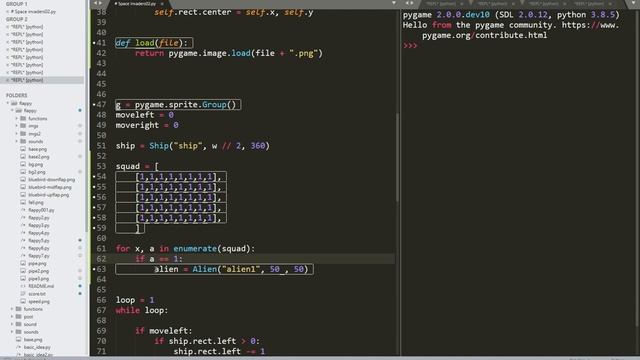Click the status dot next to flappy5.py

point(80,240)
